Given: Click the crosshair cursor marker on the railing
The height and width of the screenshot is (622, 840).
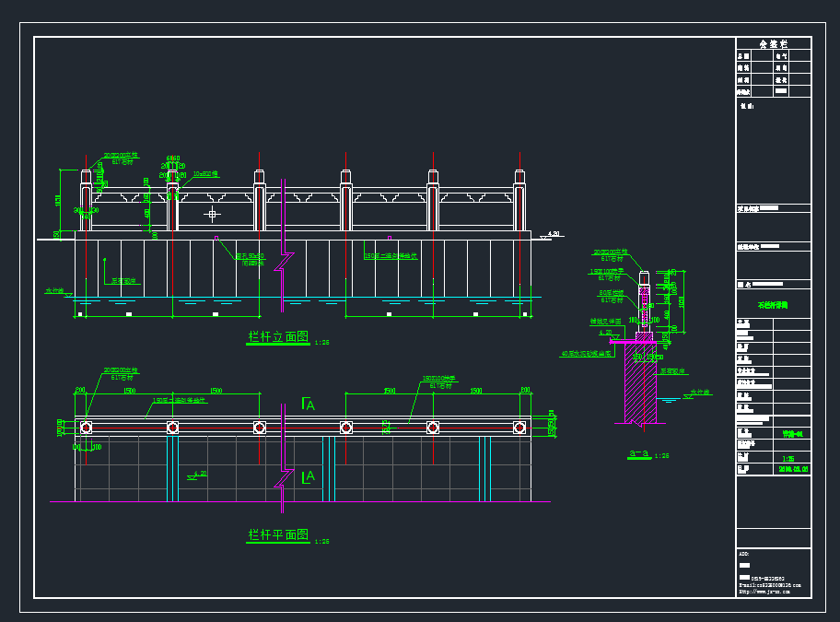Looking at the screenshot, I should [x=213, y=214].
